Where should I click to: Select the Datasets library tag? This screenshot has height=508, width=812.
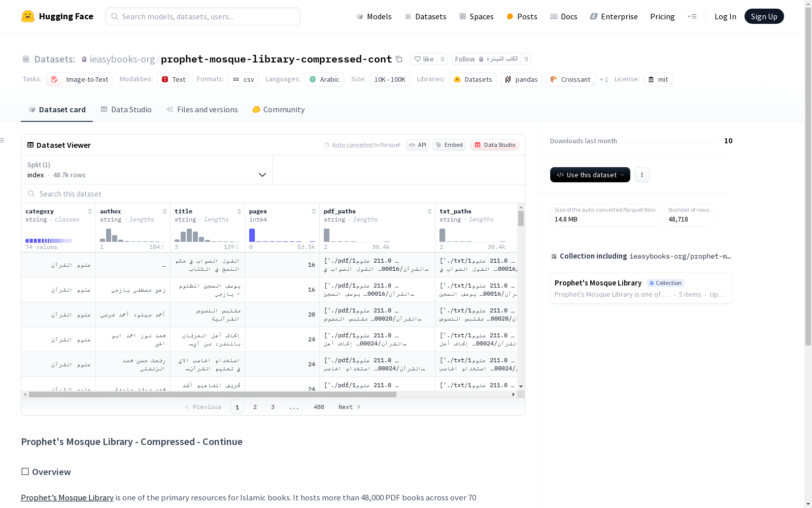tap(473, 79)
